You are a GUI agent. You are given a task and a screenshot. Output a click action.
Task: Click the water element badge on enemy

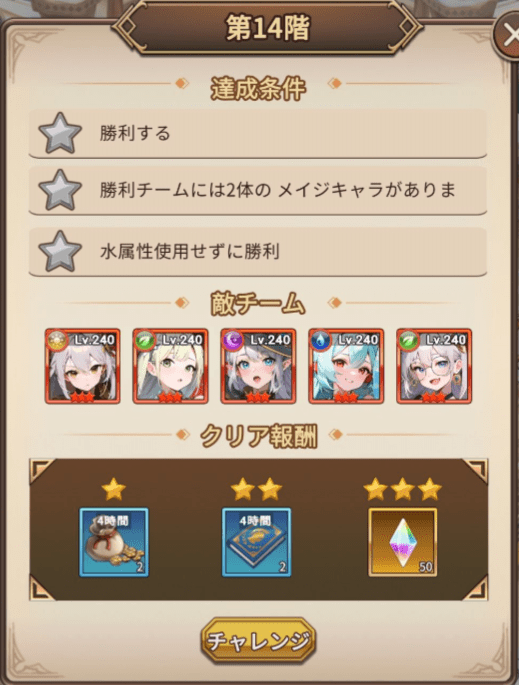[320, 341]
